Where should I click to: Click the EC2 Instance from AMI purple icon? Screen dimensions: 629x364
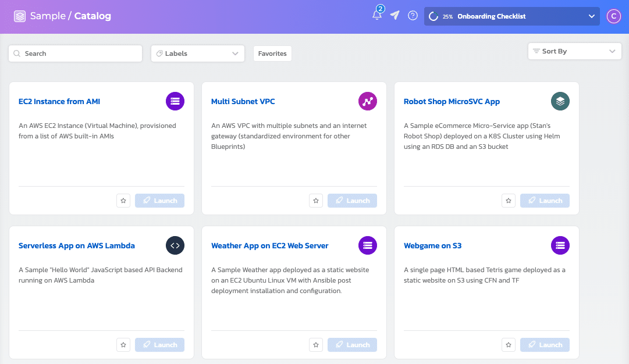(x=175, y=101)
